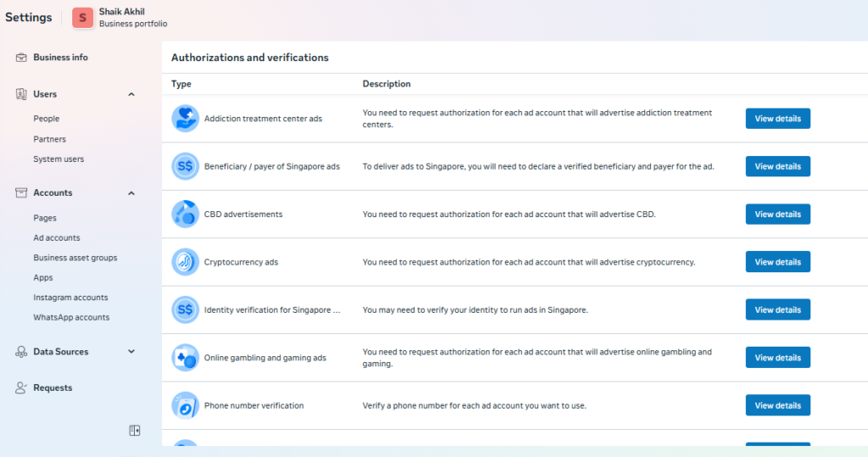The image size is (868, 457).
Task: Go to Ad accounts
Action: tap(57, 238)
